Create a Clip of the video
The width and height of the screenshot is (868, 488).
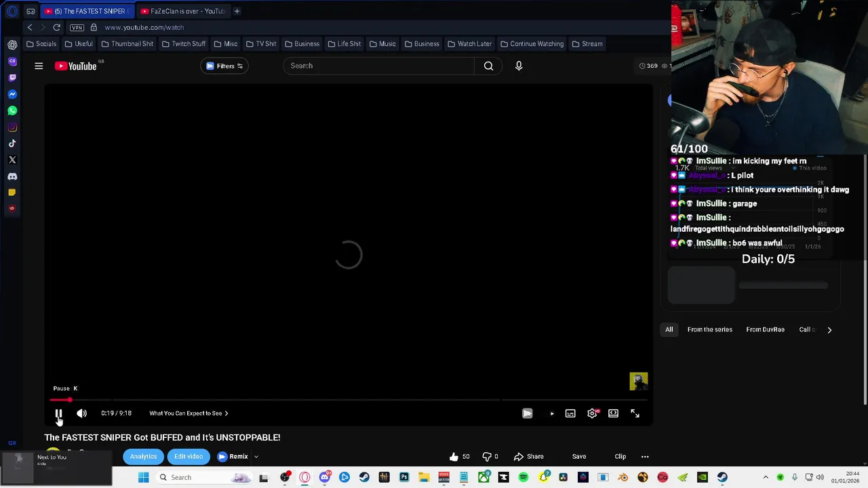pos(620,457)
